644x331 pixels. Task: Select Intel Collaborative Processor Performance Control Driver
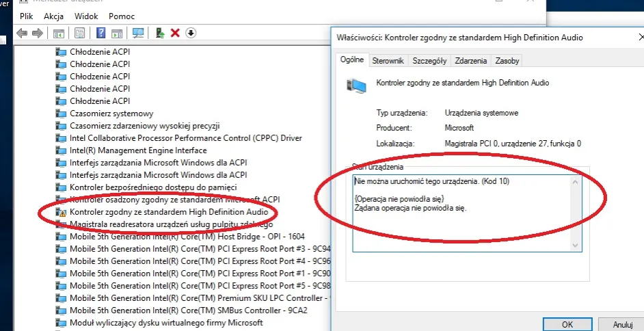pyautogui.click(x=186, y=138)
